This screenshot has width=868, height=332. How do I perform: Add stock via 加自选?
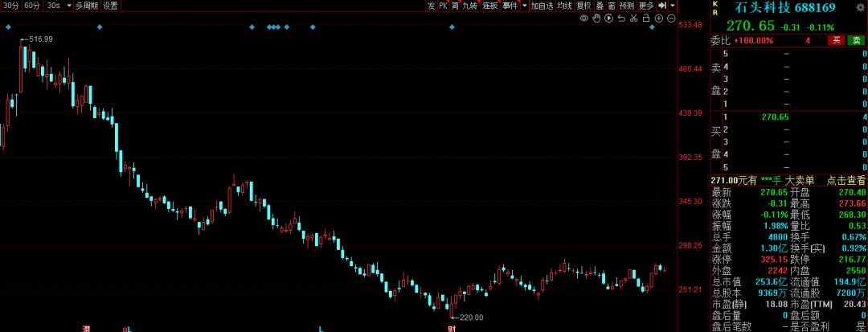542,6
